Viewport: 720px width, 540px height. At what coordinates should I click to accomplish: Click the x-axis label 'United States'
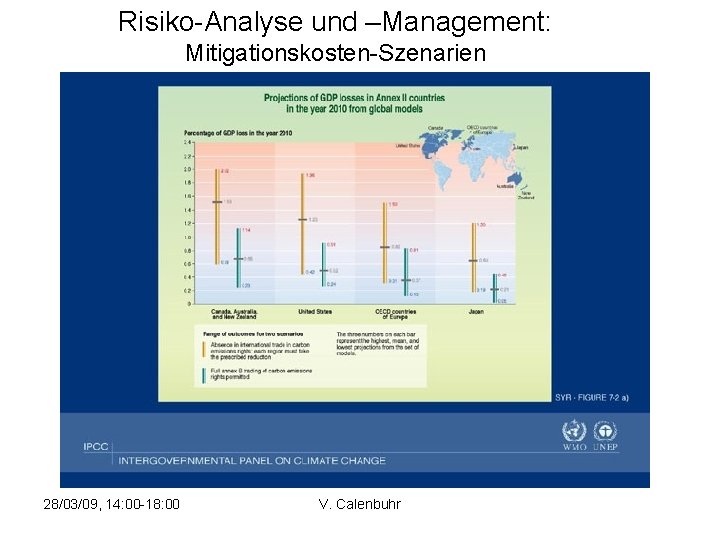pos(315,312)
